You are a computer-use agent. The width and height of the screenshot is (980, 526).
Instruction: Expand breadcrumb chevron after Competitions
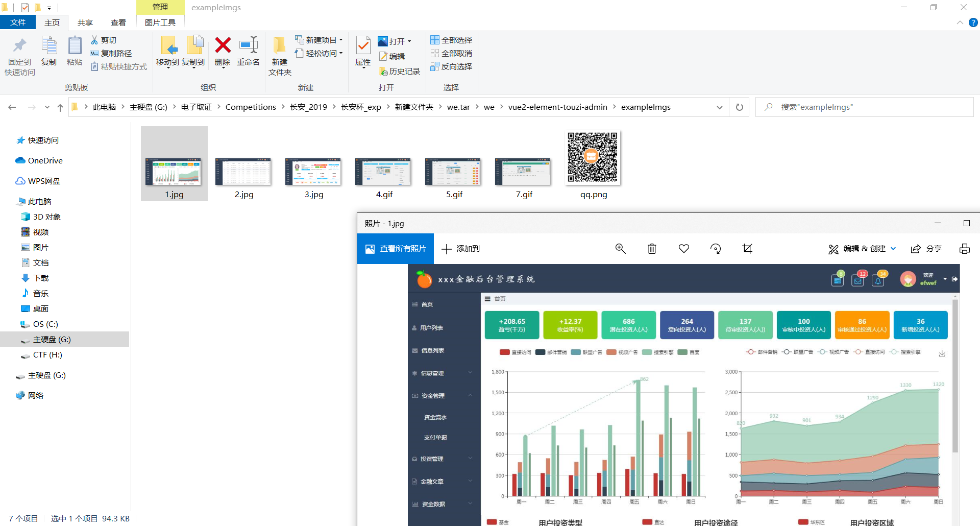pyautogui.click(x=283, y=107)
